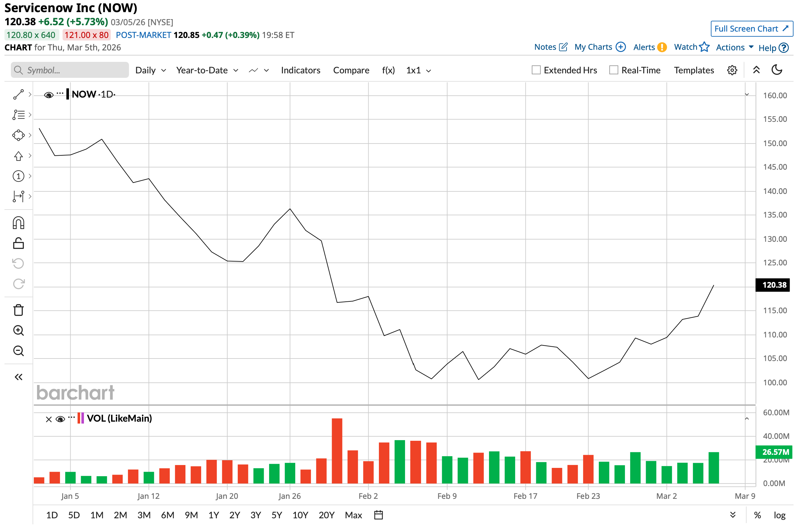This screenshot has height=532, width=805.
Task: Toggle visibility eye of VOL indicator
Action: [x=60, y=419]
